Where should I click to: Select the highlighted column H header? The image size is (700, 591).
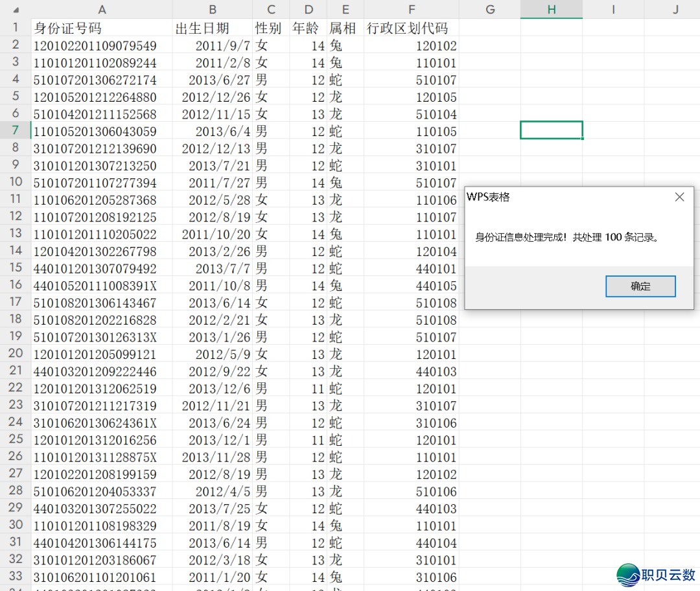[551, 9]
